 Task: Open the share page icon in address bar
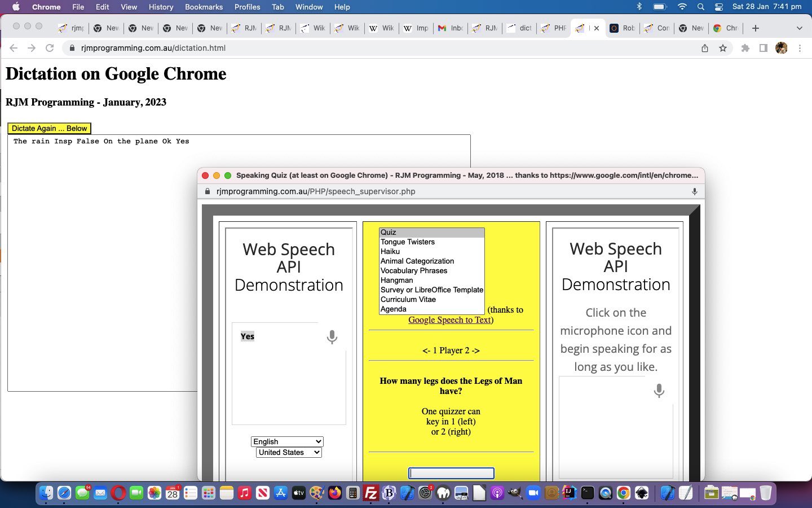point(705,48)
